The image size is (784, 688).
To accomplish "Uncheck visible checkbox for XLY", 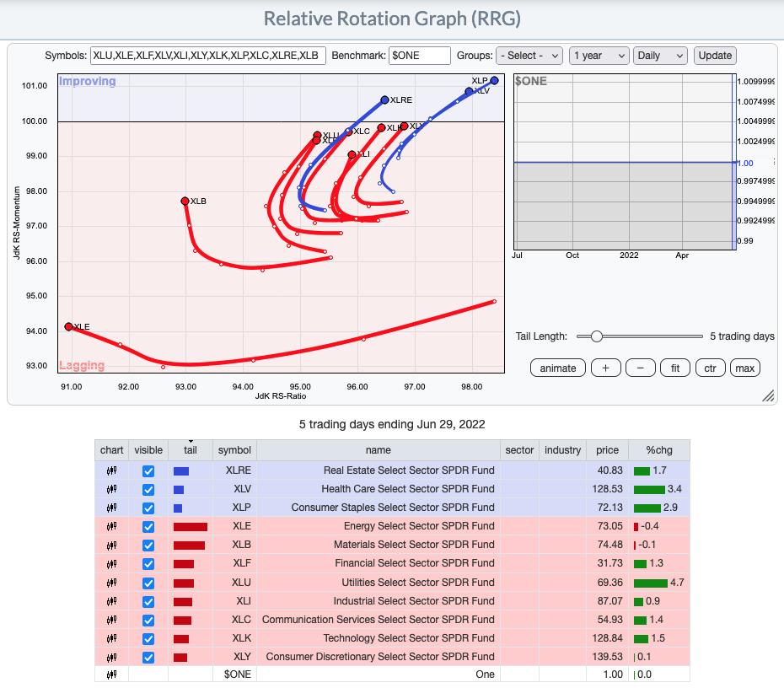I will tap(148, 658).
